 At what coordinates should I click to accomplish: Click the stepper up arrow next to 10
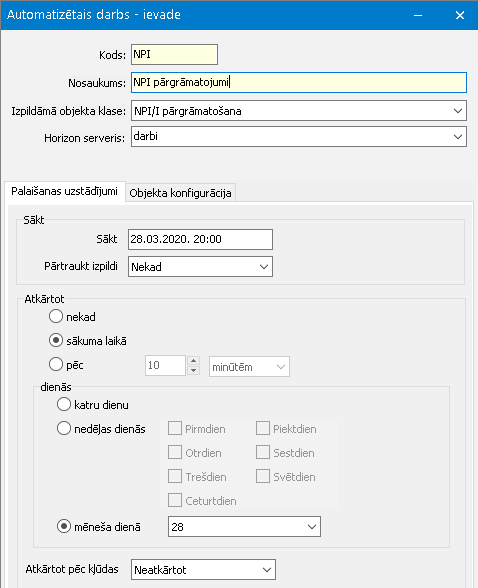click(193, 361)
